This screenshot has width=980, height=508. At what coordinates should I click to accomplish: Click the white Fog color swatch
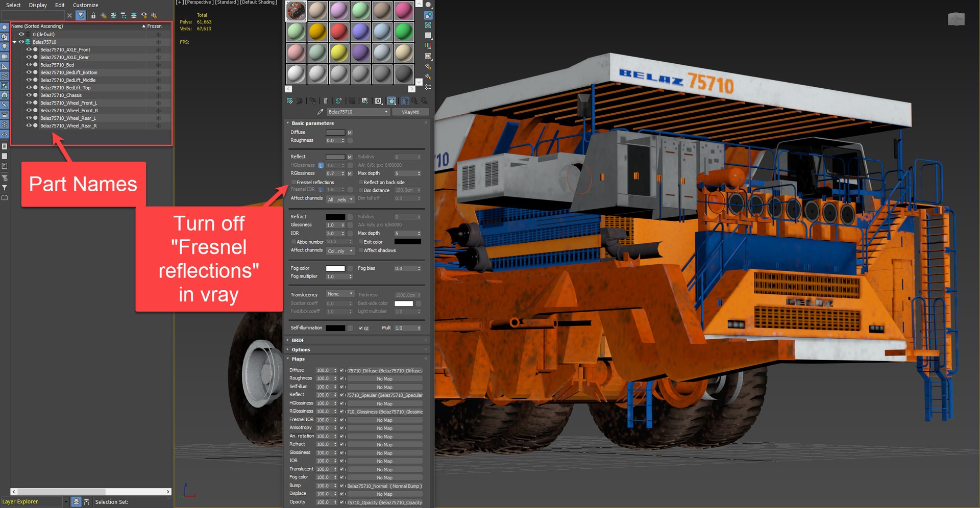point(335,268)
